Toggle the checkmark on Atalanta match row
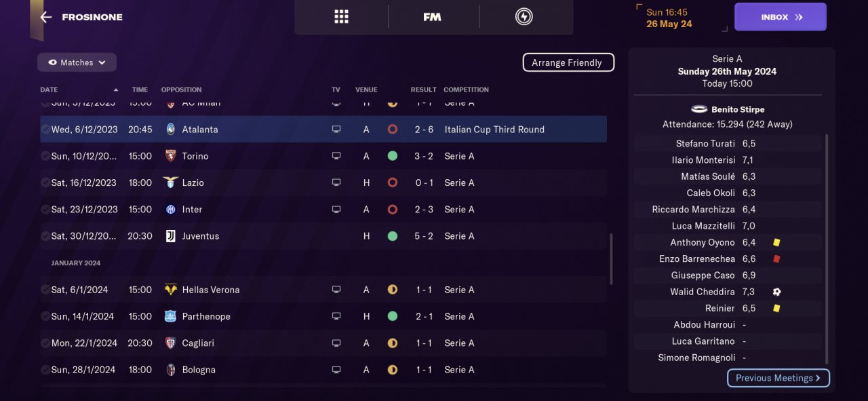Viewport: 868px width, 401px height. tap(45, 130)
